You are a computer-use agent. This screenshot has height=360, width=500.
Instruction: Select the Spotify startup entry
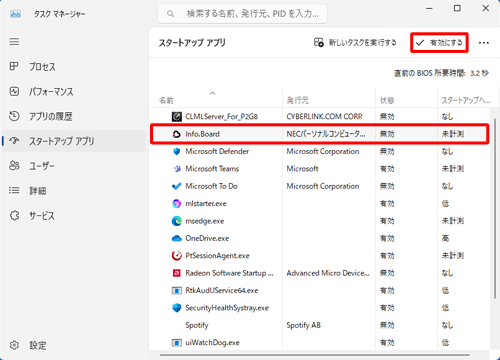(x=197, y=325)
